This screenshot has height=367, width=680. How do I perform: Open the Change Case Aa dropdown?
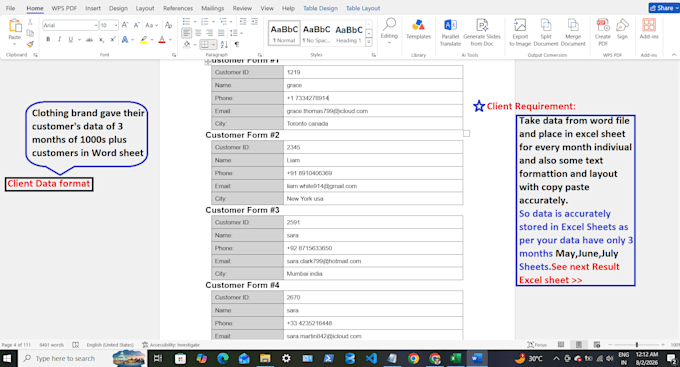[151, 25]
